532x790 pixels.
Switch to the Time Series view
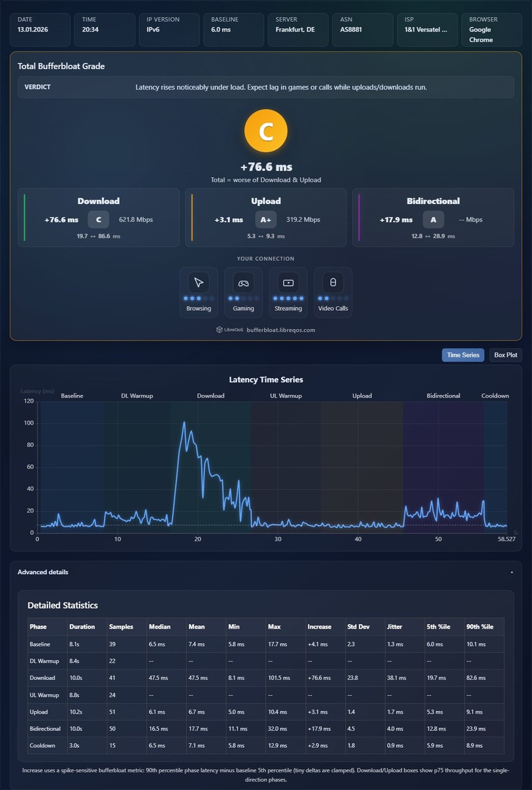463,355
